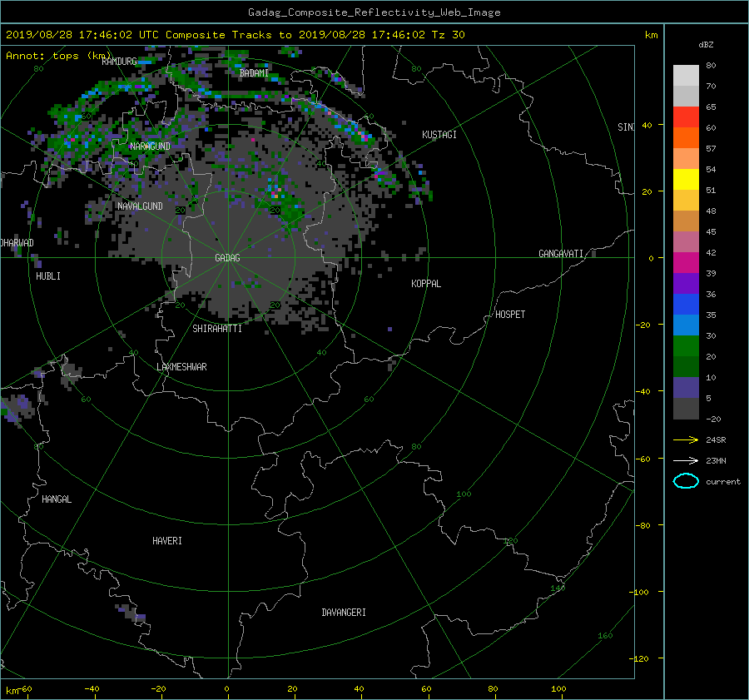Click the 'Annot: tops (km)' annotation text
Screen dimensions: 749x700
(58, 56)
